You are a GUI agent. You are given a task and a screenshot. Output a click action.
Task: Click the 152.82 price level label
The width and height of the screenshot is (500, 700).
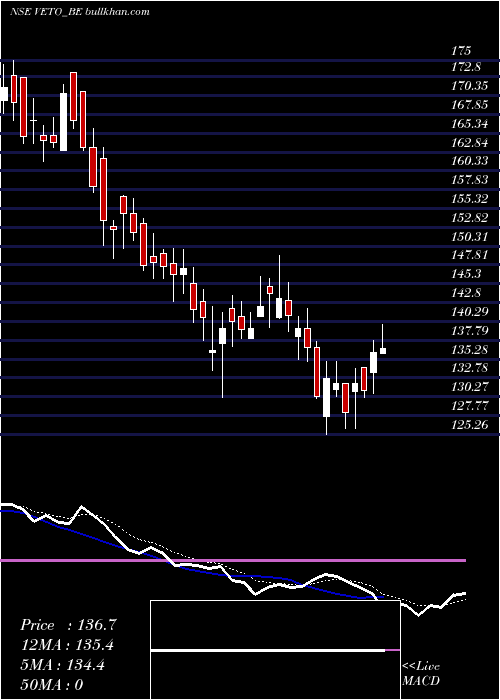(x=470, y=217)
